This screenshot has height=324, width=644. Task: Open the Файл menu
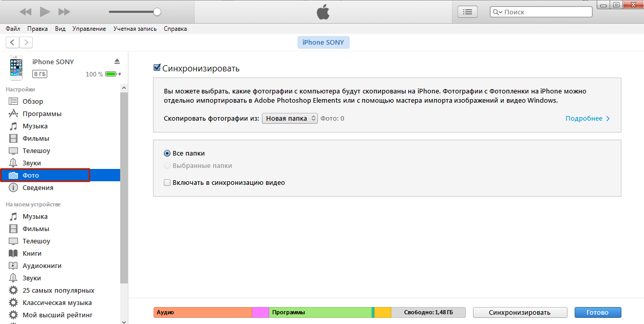(x=13, y=29)
